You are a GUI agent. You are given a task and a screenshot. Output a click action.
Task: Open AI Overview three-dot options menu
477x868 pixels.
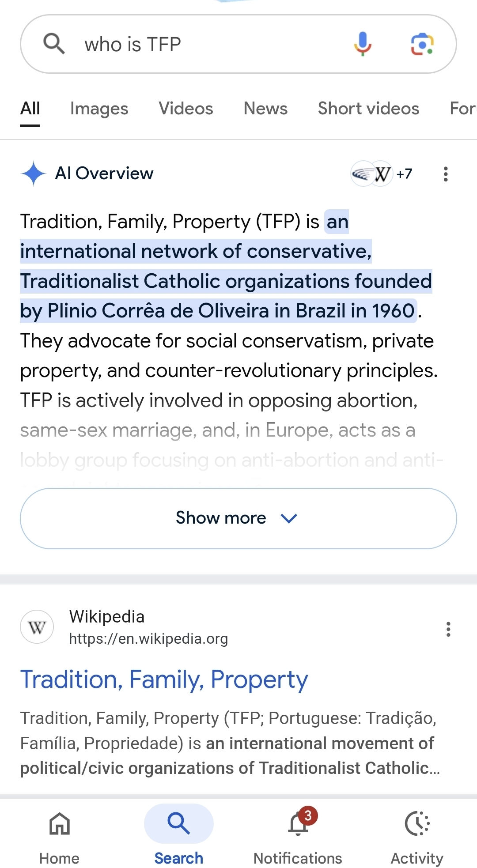(446, 174)
